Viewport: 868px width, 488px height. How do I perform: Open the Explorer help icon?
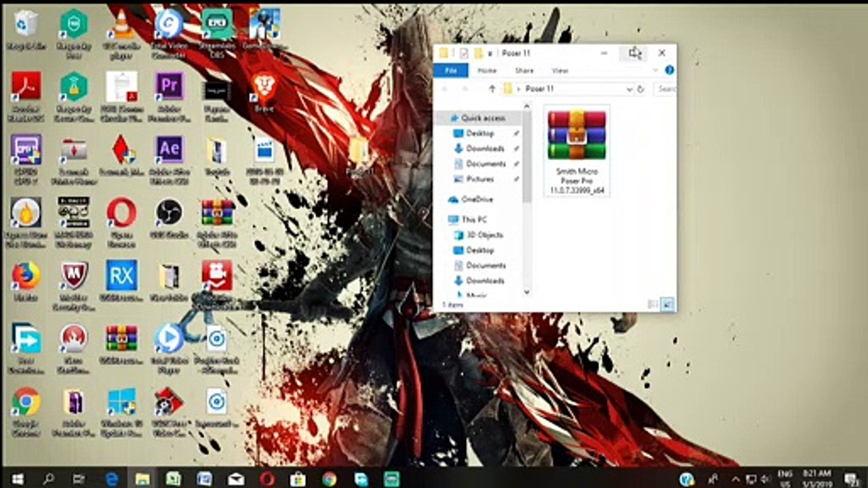(x=669, y=70)
